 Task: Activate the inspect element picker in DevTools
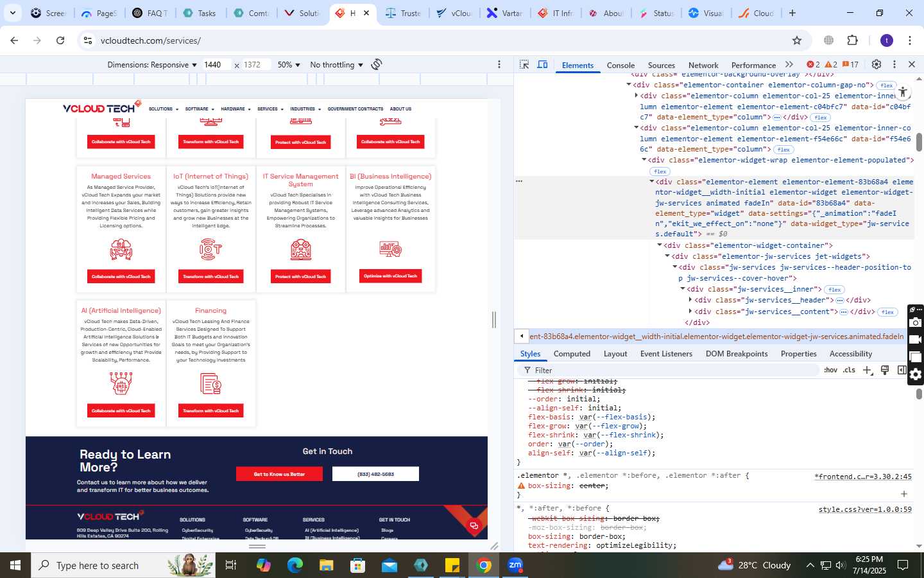tap(524, 65)
